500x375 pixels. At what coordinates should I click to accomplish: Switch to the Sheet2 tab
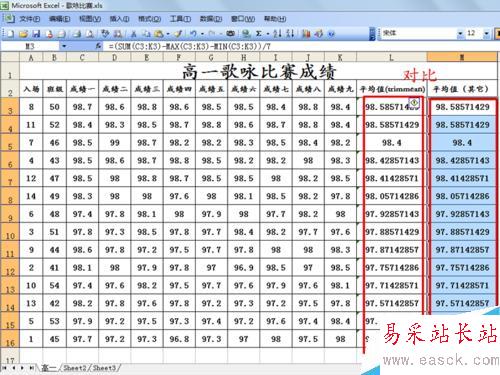pyautogui.click(x=75, y=368)
